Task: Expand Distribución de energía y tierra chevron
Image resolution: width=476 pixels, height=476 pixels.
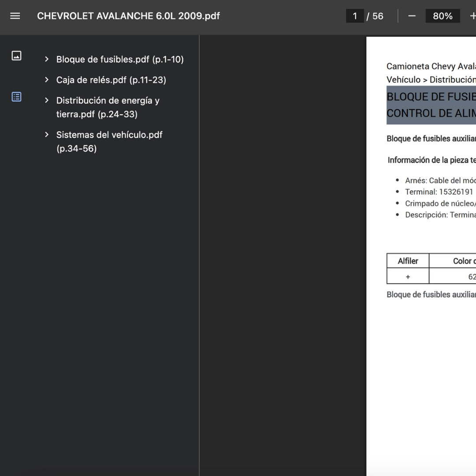Action: (x=46, y=100)
